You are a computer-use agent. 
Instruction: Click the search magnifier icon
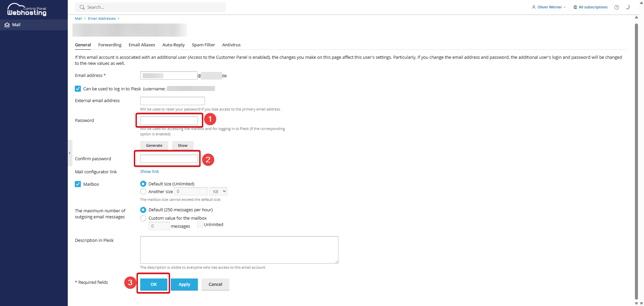82,7
